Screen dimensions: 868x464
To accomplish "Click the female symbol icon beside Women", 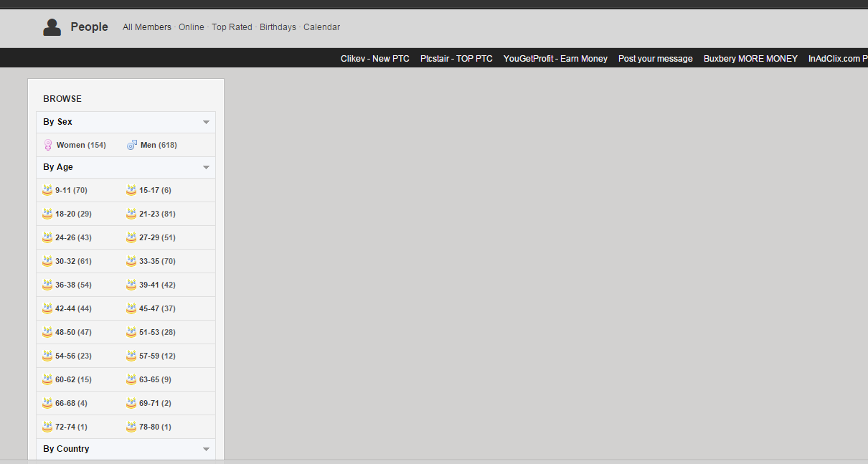I will tap(48, 145).
